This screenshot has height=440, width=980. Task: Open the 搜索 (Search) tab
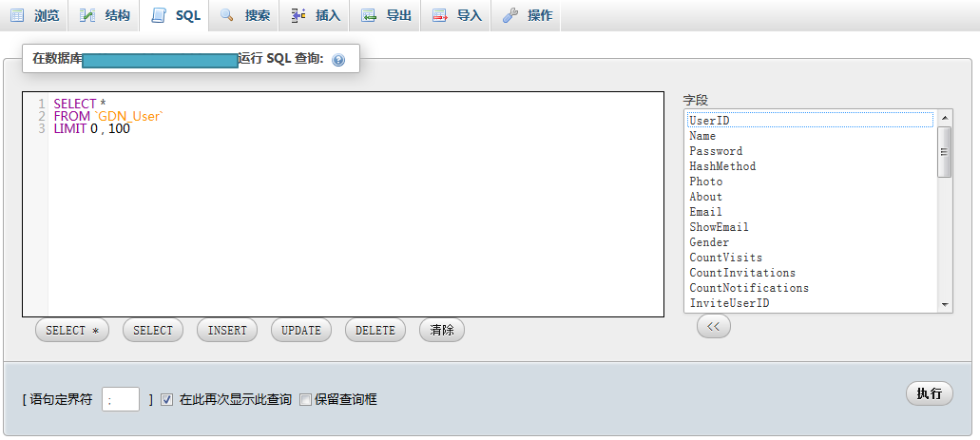tap(245, 15)
